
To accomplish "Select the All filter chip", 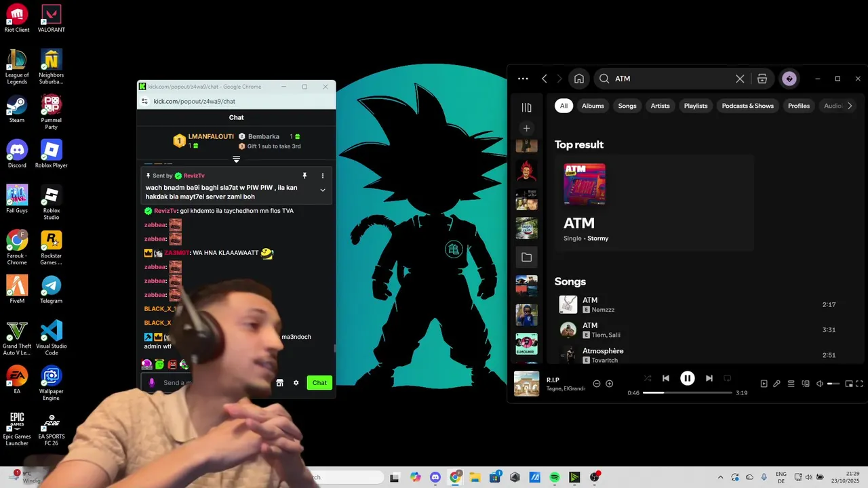I will click(564, 106).
